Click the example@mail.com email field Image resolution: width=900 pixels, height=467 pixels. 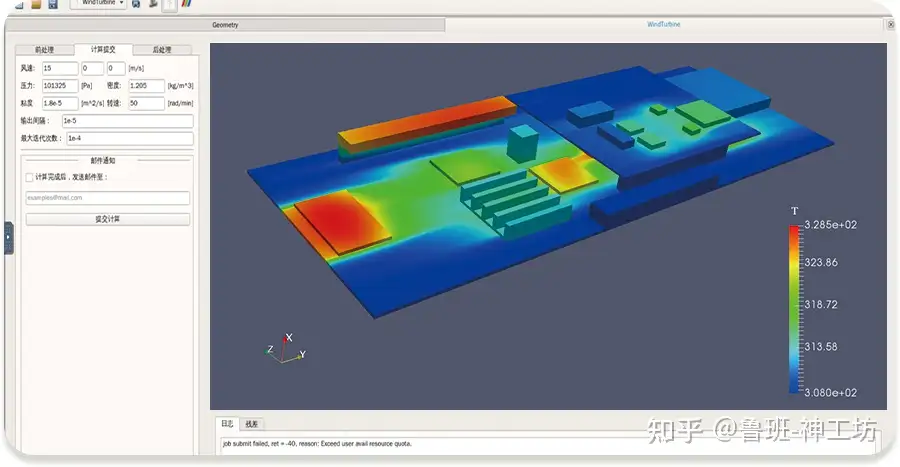coord(108,198)
